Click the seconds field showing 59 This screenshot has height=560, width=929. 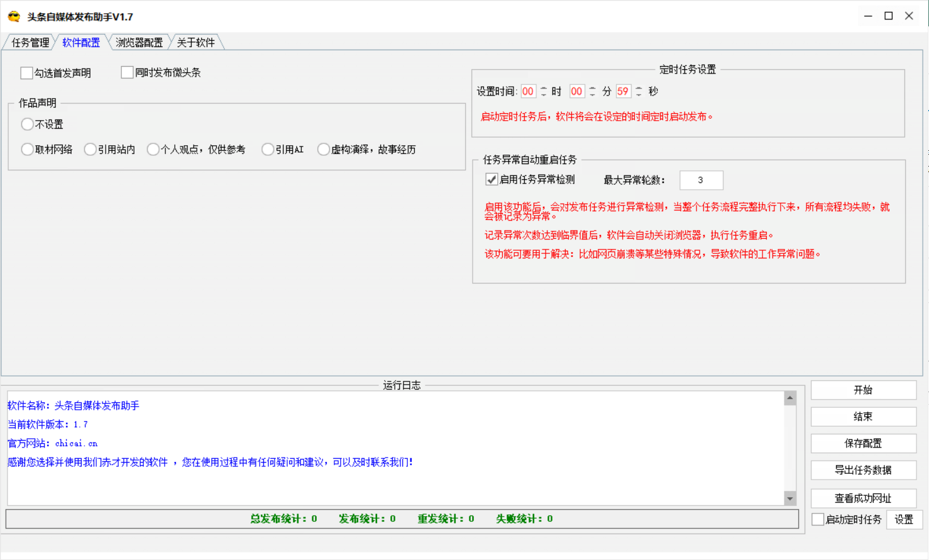(623, 91)
